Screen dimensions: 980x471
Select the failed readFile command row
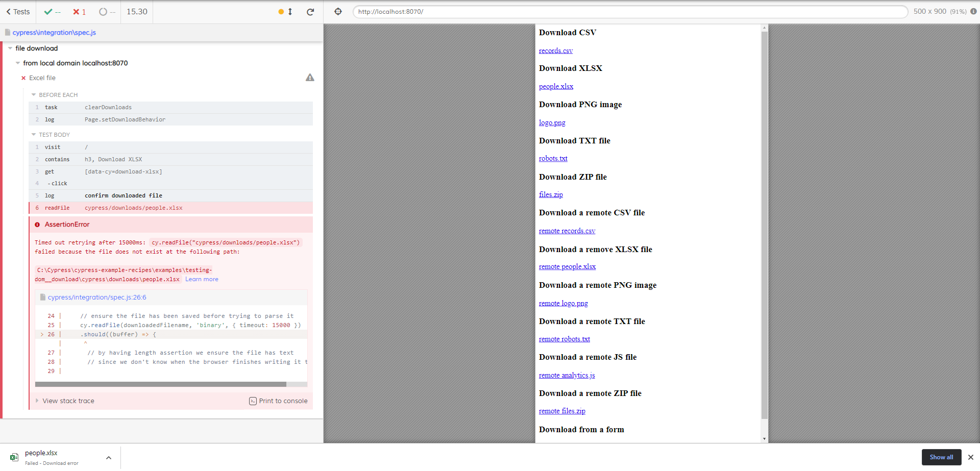click(170, 208)
